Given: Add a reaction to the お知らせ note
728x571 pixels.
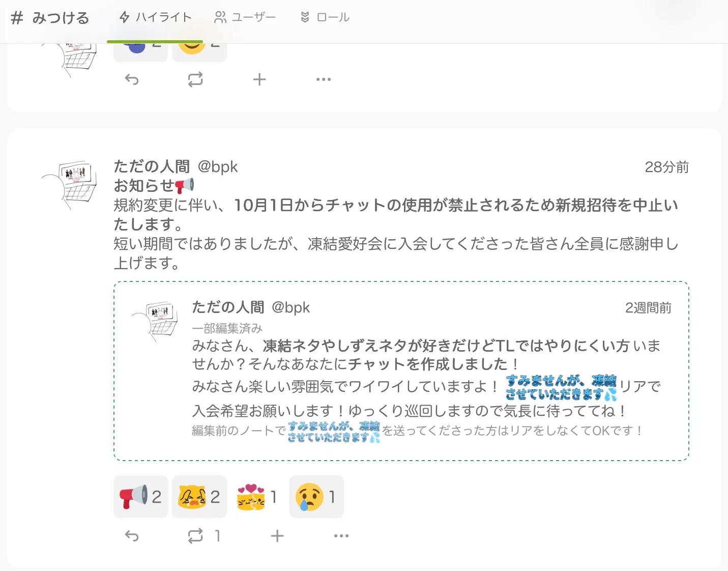Looking at the screenshot, I should pos(277,536).
